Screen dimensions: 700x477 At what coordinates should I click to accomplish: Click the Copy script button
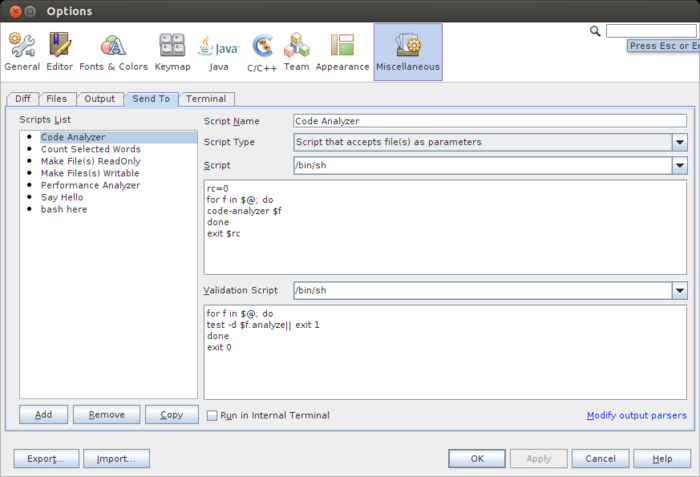[172, 414]
